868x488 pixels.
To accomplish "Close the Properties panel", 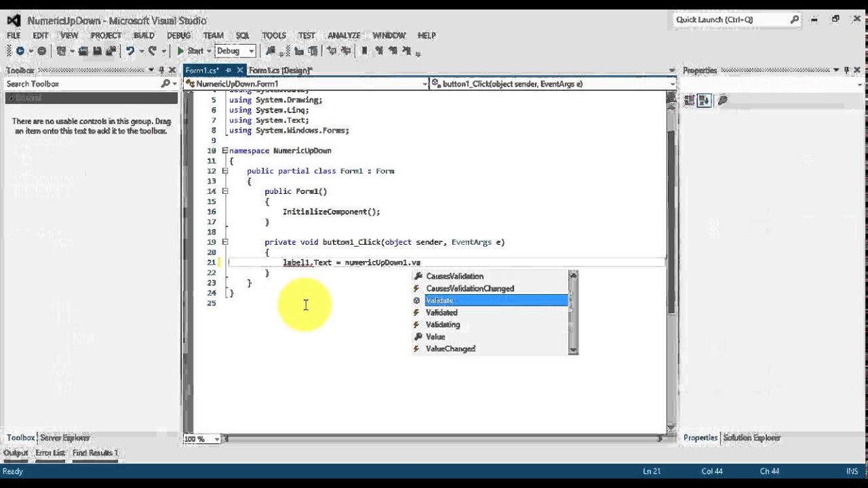I will point(858,70).
